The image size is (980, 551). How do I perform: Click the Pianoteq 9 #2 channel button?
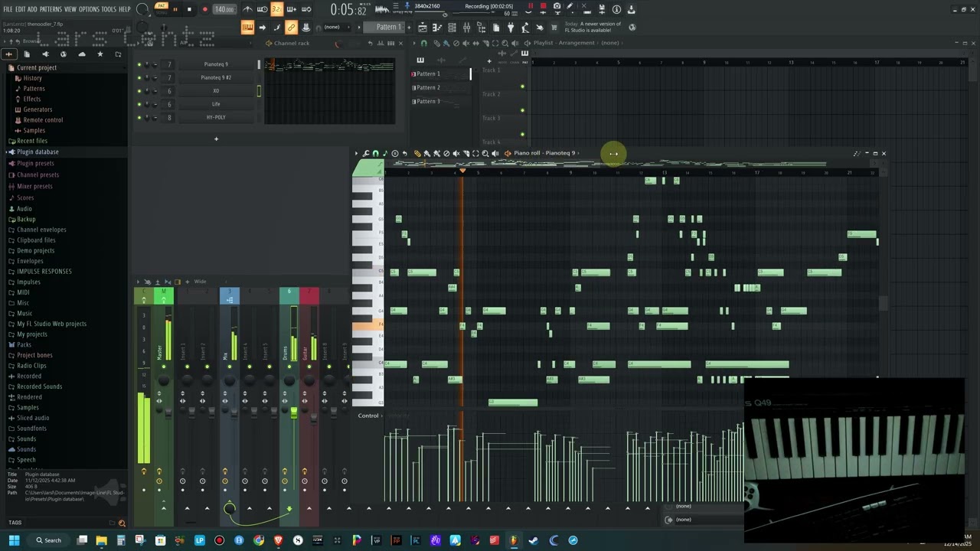point(216,77)
